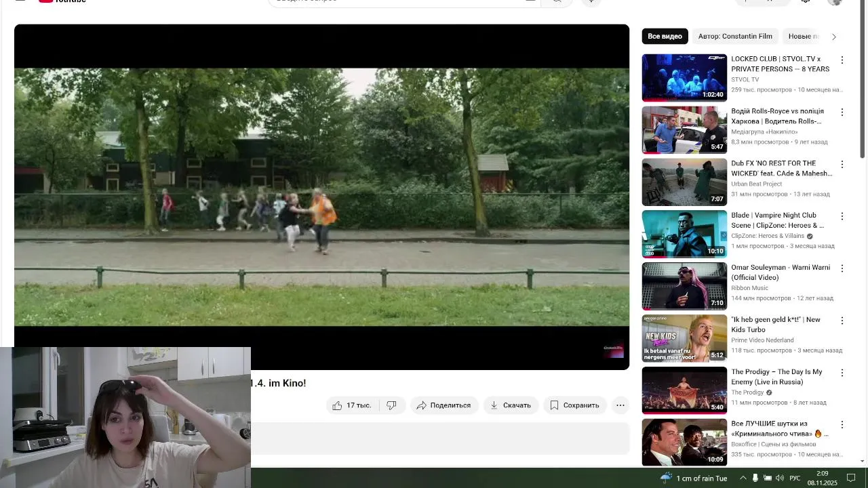This screenshot has width=868, height=488.
Task: Expand hidden system tray icons chevron
Action: 743,479
